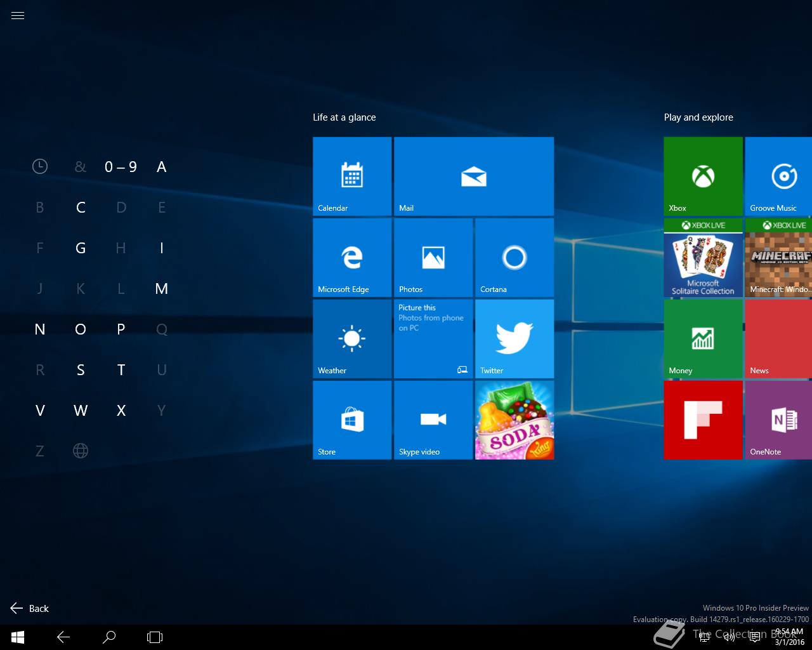
Task: Launch Candy Crush Soda tile
Action: click(514, 420)
